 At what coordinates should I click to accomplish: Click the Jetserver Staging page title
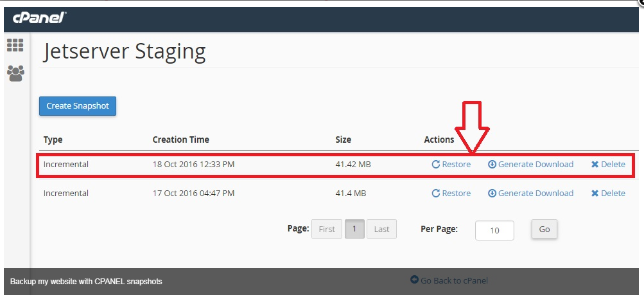(125, 52)
